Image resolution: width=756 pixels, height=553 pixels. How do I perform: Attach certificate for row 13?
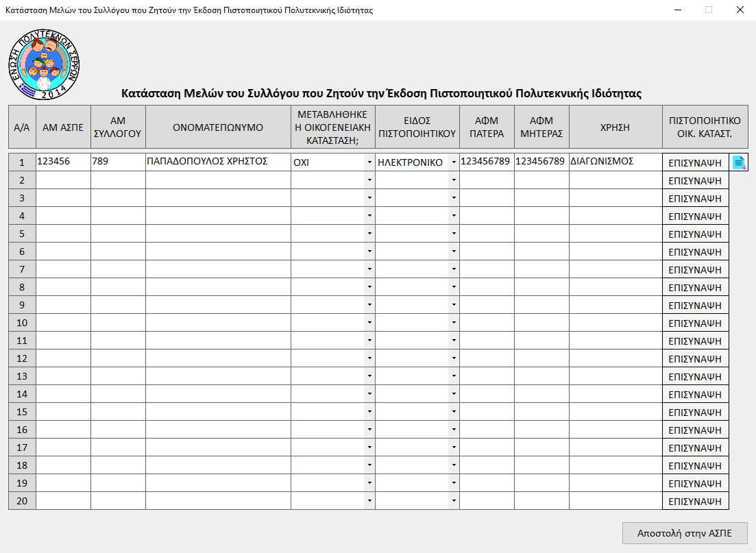[x=695, y=377]
